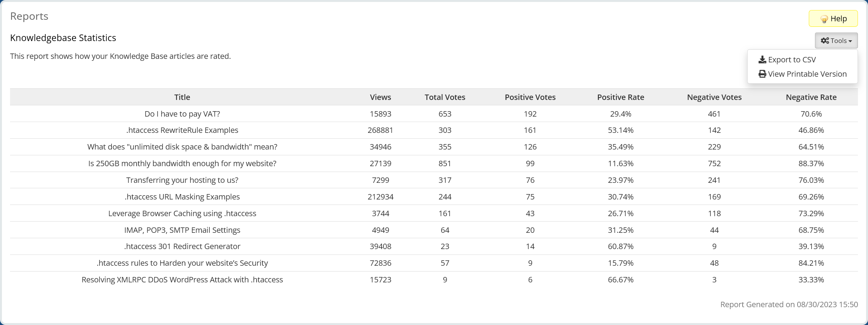Click the download icon beside Export to CSV
The height and width of the screenshot is (325, 868).
[762, 60]
